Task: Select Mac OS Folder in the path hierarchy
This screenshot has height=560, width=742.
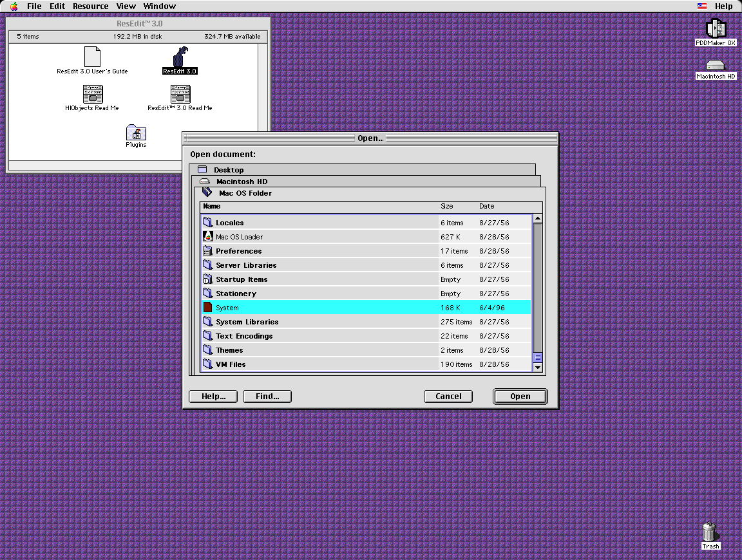Action: point(370,193)
